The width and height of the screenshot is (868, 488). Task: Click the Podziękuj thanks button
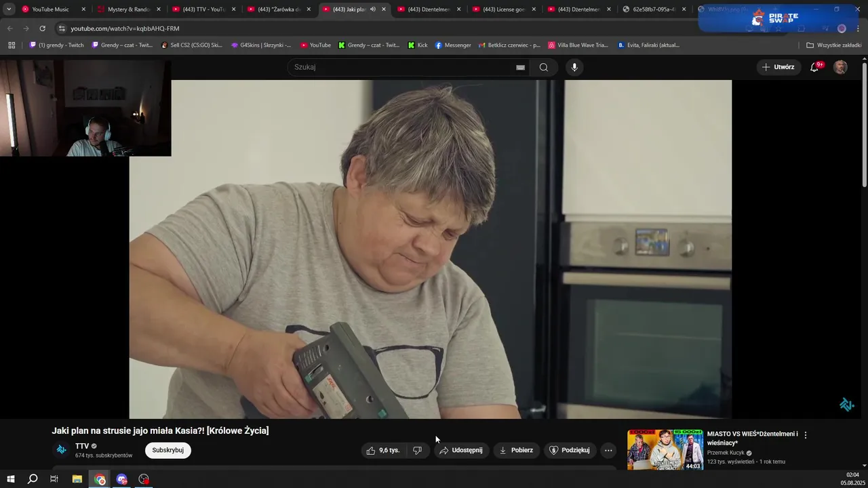[570, 450]
